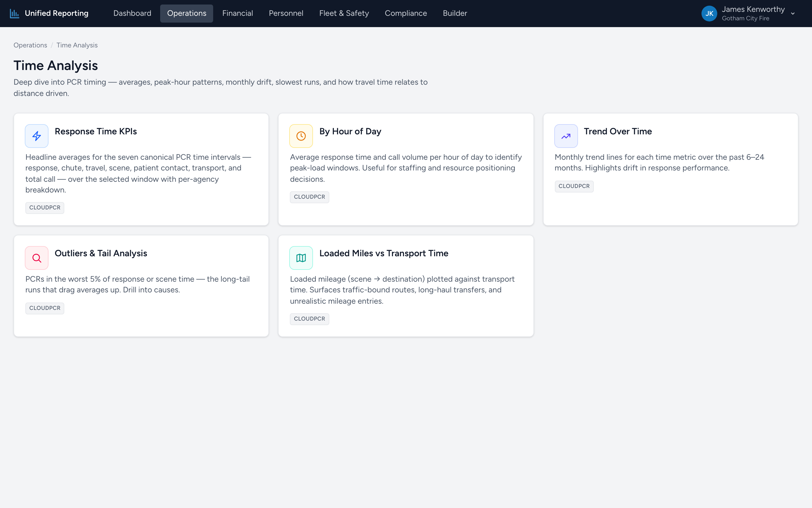Image resolution: width=812 pixels, height=508 pixels.
Task: Open the Response Time KPIs report title
Action: [x=96, y=131]
